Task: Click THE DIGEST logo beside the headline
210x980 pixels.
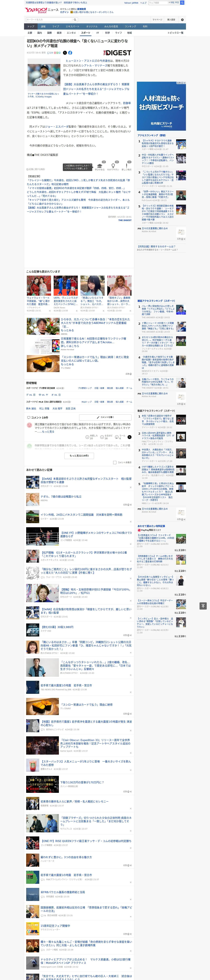Action: [x=117, y=53]
